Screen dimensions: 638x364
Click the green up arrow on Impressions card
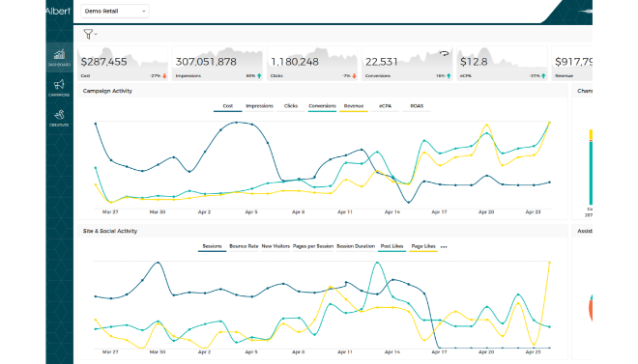[259, 76]
